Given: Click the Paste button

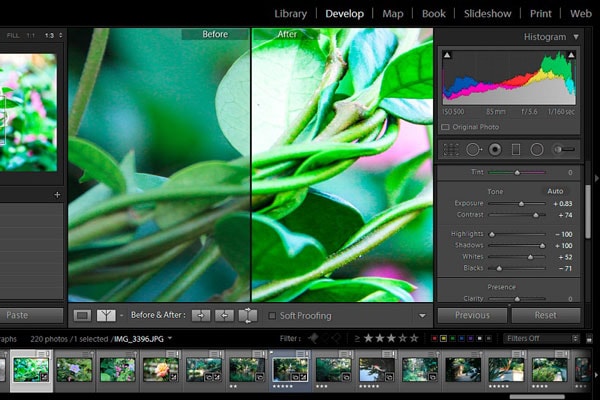Looking at the screenshot, I should click(31, 315).
